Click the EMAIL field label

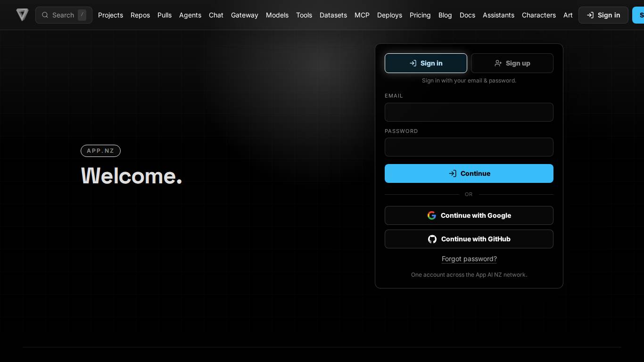394,96
